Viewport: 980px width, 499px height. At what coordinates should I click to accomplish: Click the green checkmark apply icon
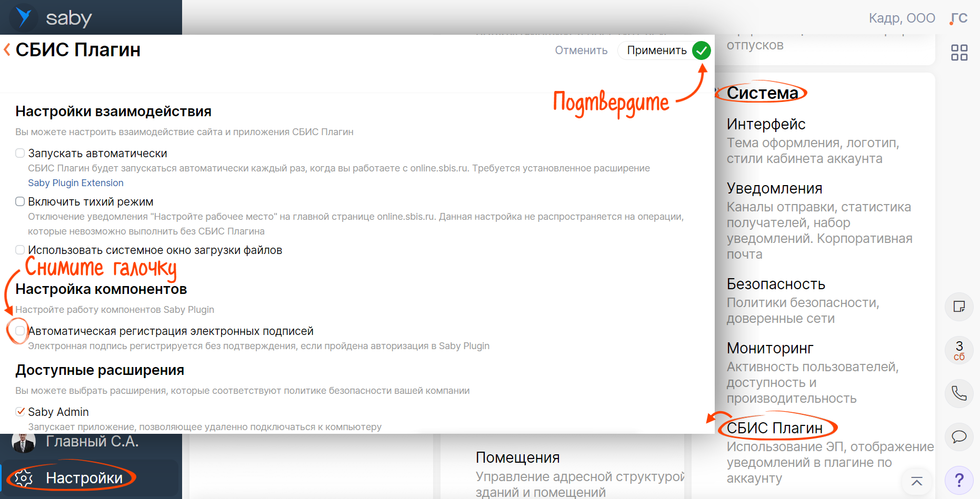point(701,50)
